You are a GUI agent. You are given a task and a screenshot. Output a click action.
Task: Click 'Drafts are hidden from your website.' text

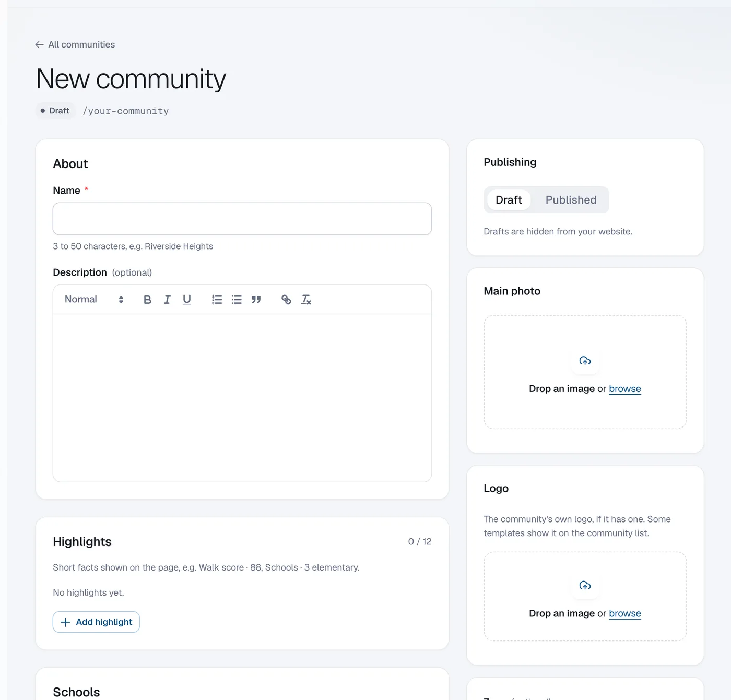[x=558, y=232]
